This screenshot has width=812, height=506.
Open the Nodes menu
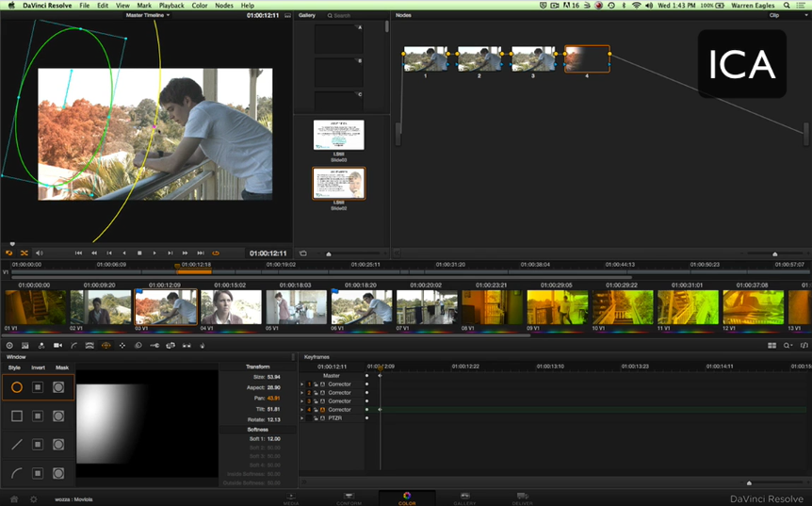(223, 5)
